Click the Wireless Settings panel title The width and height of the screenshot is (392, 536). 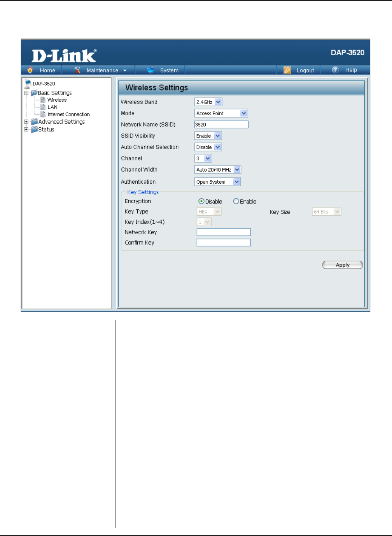click(x=157, y=88)
